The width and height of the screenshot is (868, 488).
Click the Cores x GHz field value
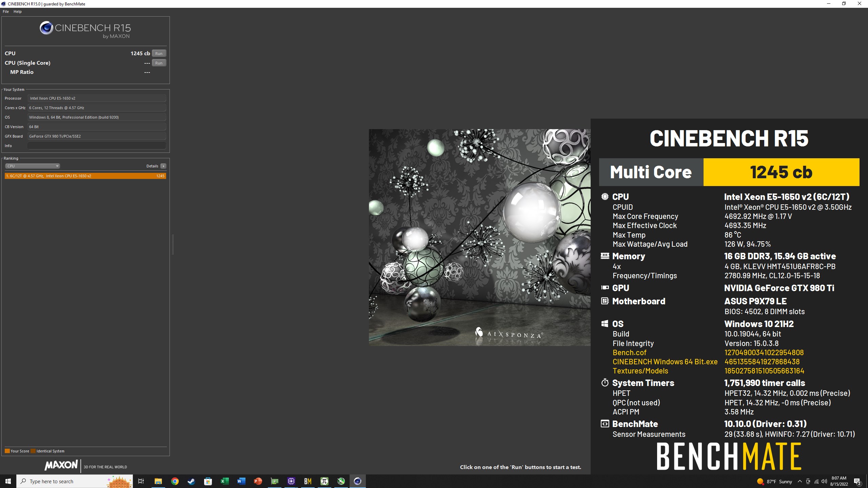click(x=97, y=108)
